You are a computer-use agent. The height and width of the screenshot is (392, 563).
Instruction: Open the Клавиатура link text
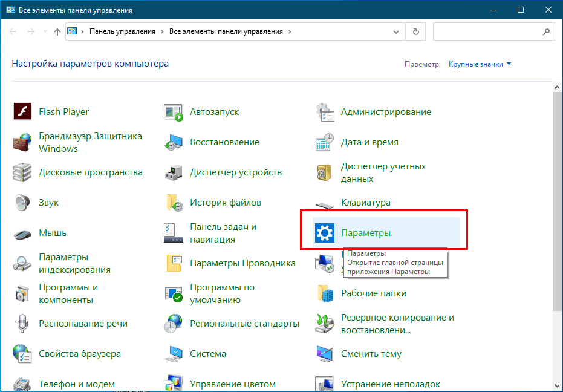(x=365, y=203)
